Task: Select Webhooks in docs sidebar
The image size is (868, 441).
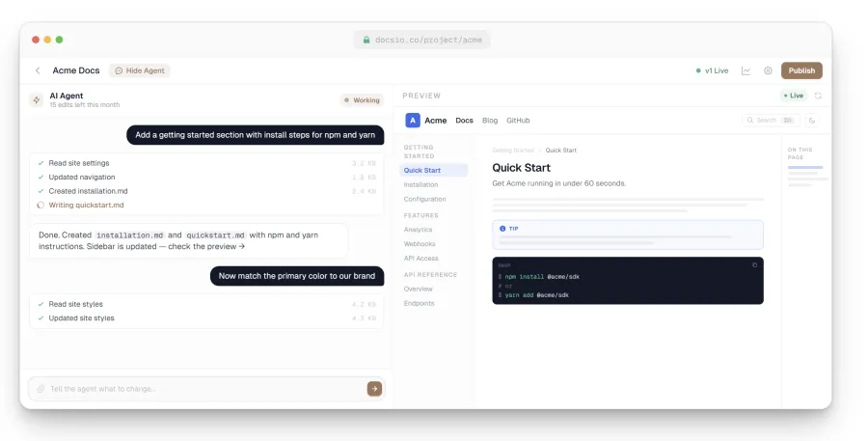Action: (420, 244)
